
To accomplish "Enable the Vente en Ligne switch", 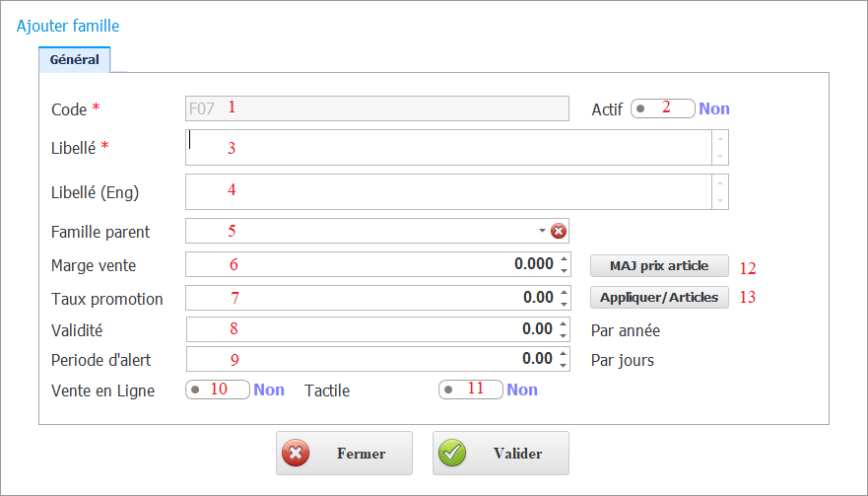I will (x=217, y=390).
